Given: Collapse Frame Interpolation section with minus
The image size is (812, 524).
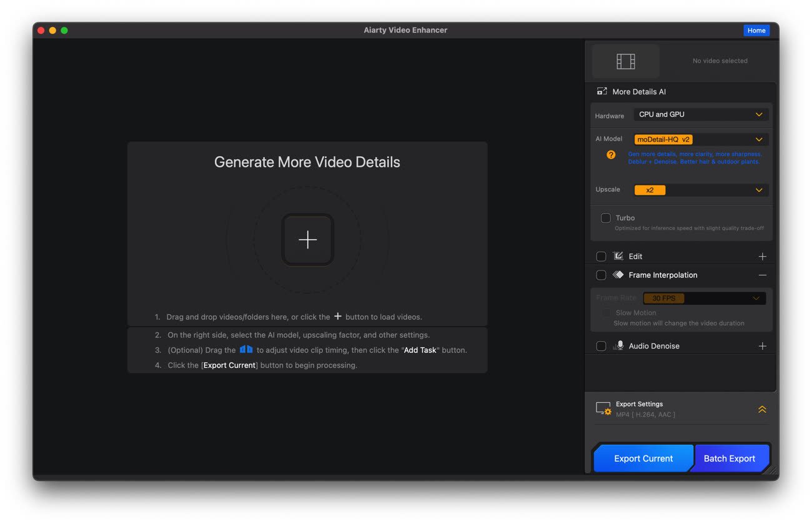Looking at the screenshot, I should click(x=762, y=275).
